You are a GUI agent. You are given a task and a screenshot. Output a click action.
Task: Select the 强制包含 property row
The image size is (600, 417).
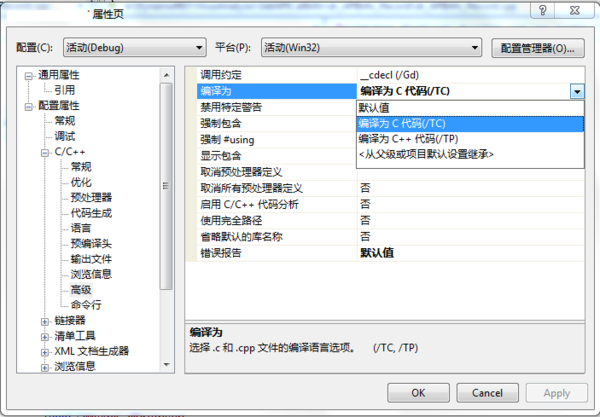click(277, 123)
